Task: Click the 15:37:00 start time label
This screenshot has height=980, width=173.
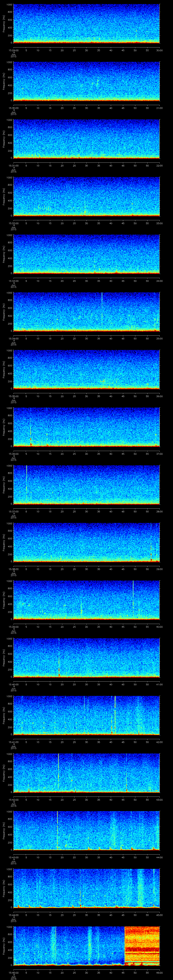Action: (x=13, y=511)
